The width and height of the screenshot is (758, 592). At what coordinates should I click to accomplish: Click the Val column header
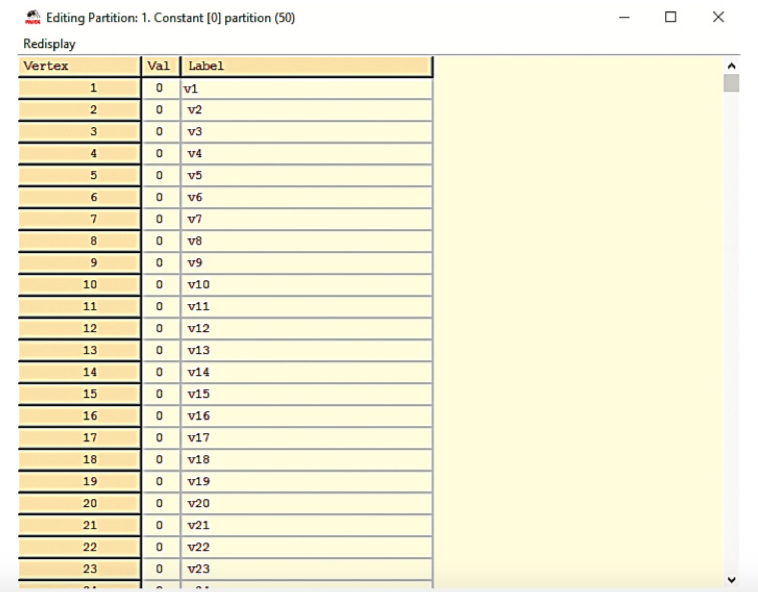click(159, 66)
